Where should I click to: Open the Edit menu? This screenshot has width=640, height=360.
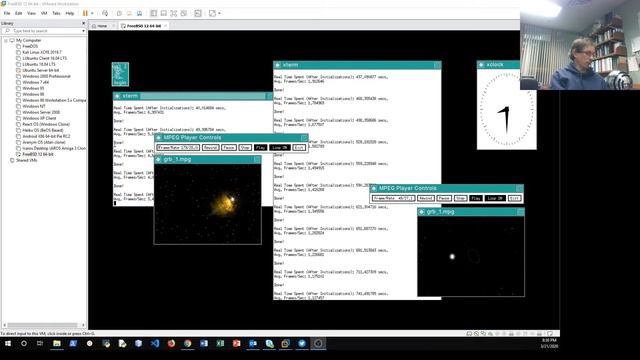19,13
